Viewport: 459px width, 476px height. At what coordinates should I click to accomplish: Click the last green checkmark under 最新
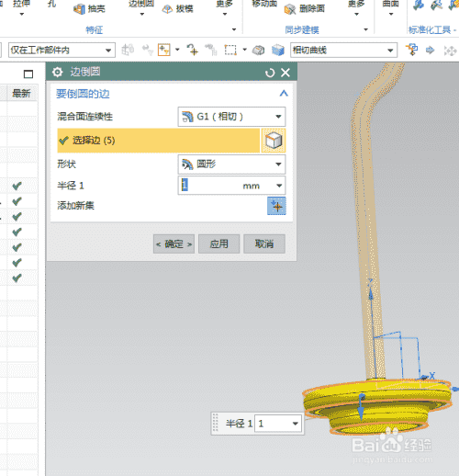tap(17, 278)
